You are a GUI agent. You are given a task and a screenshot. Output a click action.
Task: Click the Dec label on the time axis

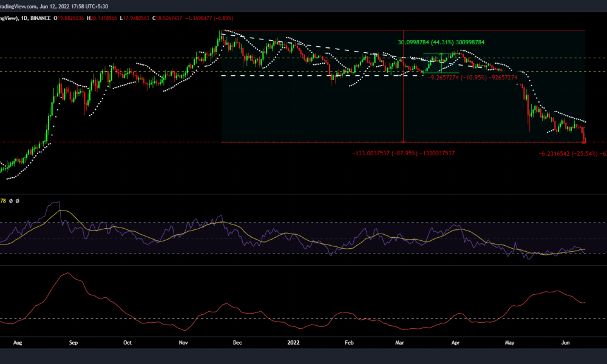click(x=237, y=343)
